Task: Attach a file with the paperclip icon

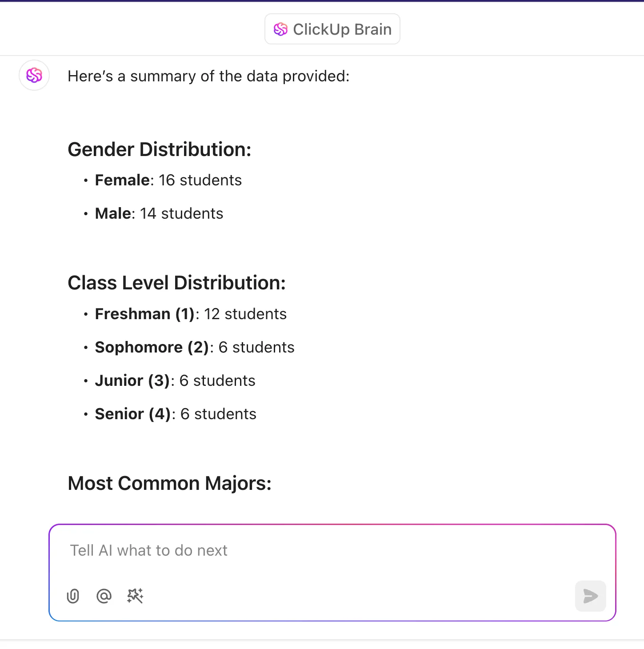Action: [x=73, y=596]
